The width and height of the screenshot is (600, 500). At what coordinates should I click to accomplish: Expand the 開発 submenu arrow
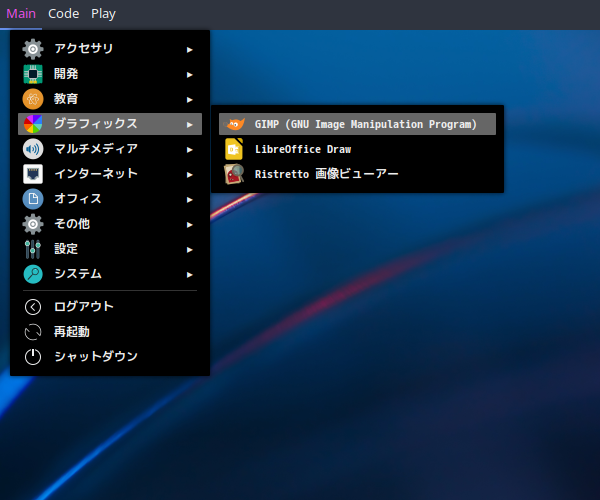(x=189, y=75)
